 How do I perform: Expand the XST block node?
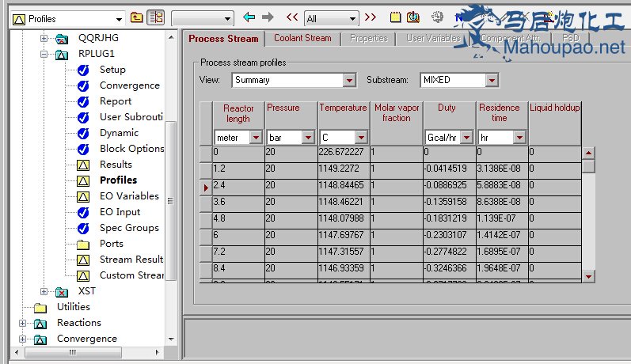pos(44,292)
